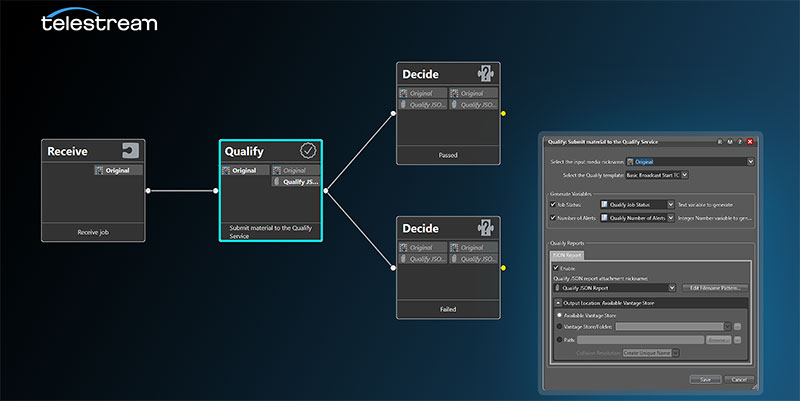Select the Available Vantage Store radio button

tap(557, 314)
